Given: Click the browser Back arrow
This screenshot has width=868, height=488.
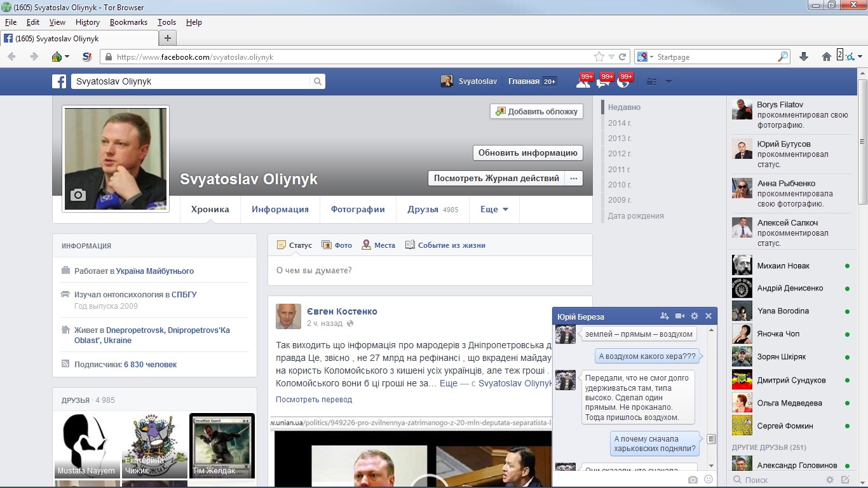Looking at the screenshot, I should point(12,57).
